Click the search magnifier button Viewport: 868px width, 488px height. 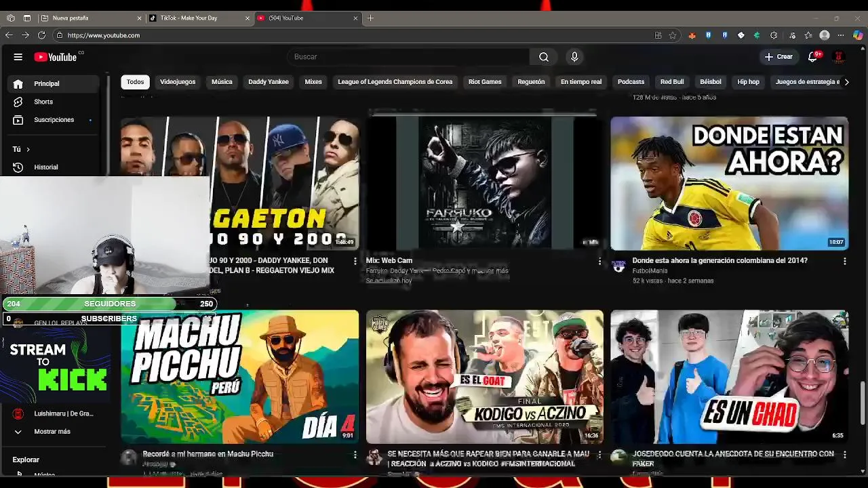544,57
